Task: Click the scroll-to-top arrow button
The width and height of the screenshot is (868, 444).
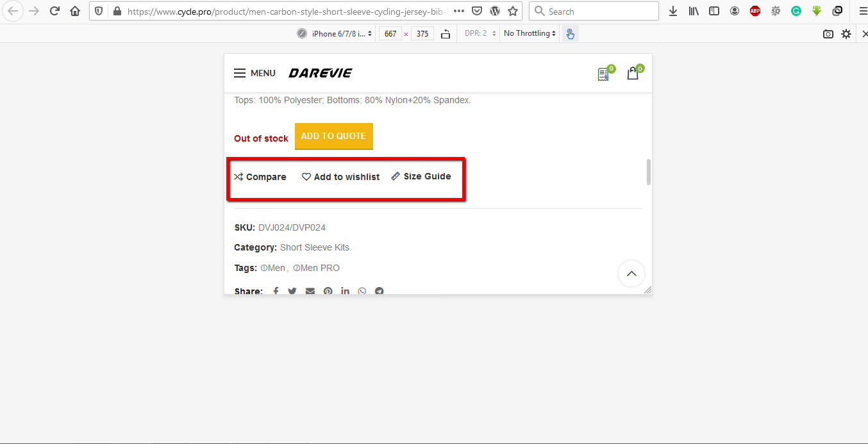Action: (x=631, y=274)
